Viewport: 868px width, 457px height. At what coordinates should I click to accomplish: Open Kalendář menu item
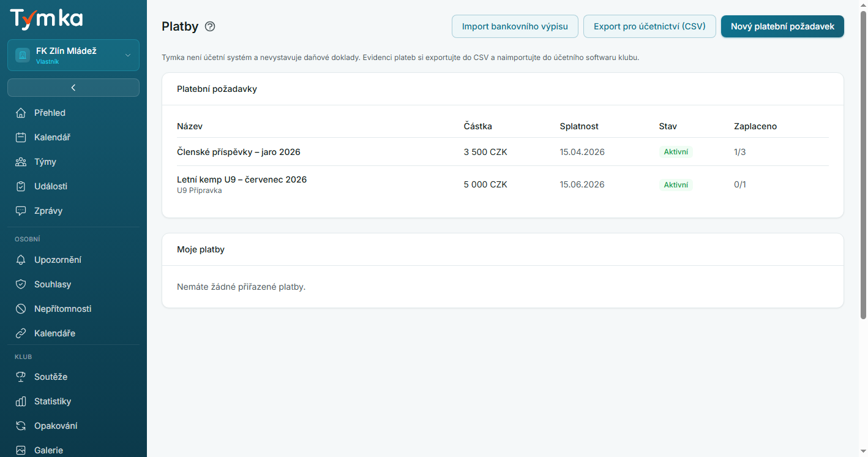(73, 137)
